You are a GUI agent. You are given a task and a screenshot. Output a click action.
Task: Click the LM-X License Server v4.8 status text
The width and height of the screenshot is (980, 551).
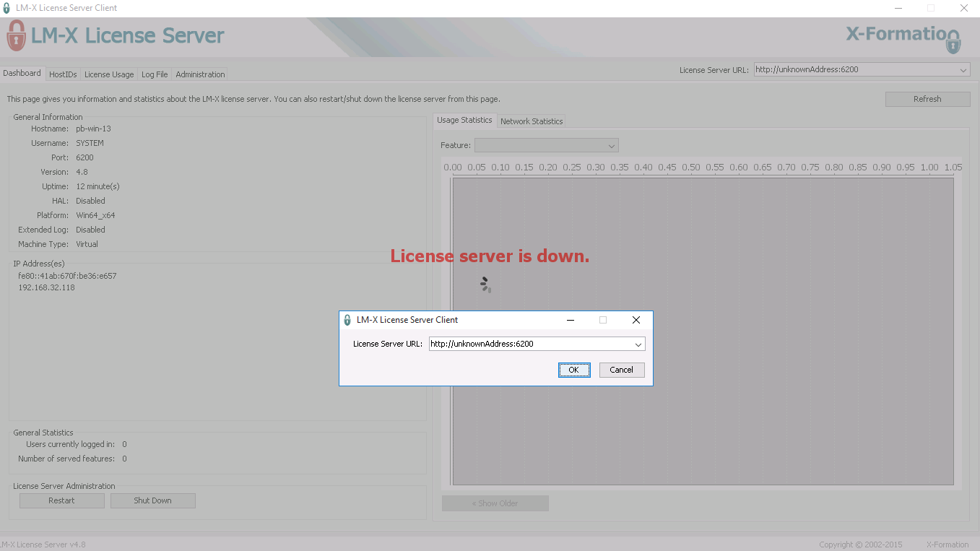click(43, 545)
